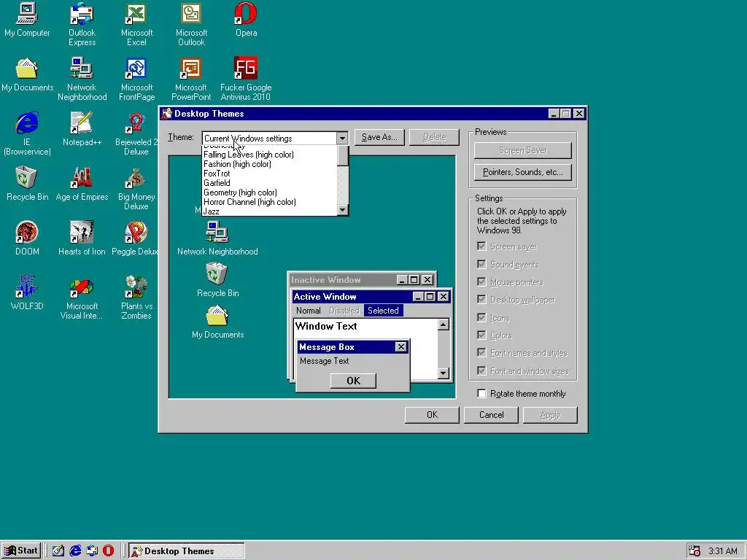Enable Rotate theme monthly
This screenshot has width=747, height=560.
click(x=481, y=393)
